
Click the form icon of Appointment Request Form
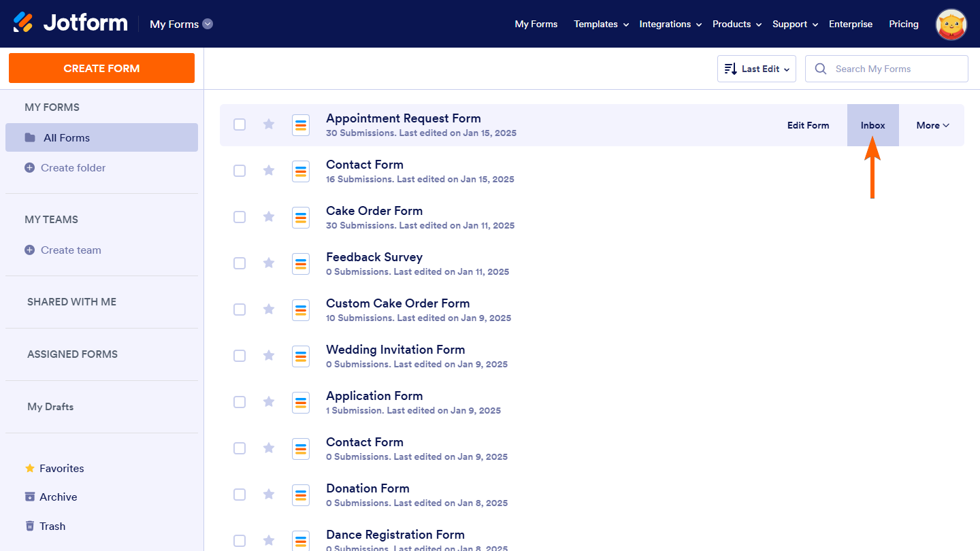click(301, 125)
